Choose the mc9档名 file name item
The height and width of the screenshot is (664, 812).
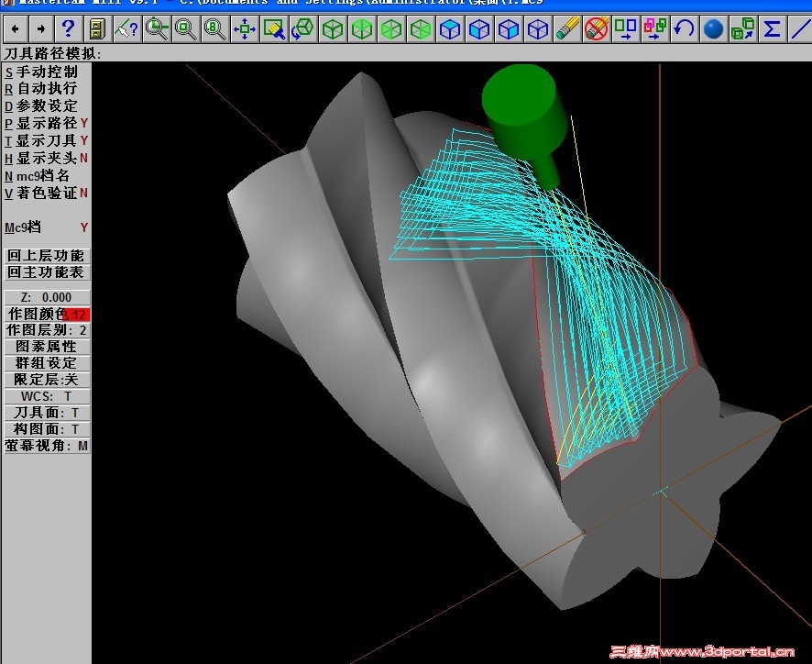(x=37, y=176)
